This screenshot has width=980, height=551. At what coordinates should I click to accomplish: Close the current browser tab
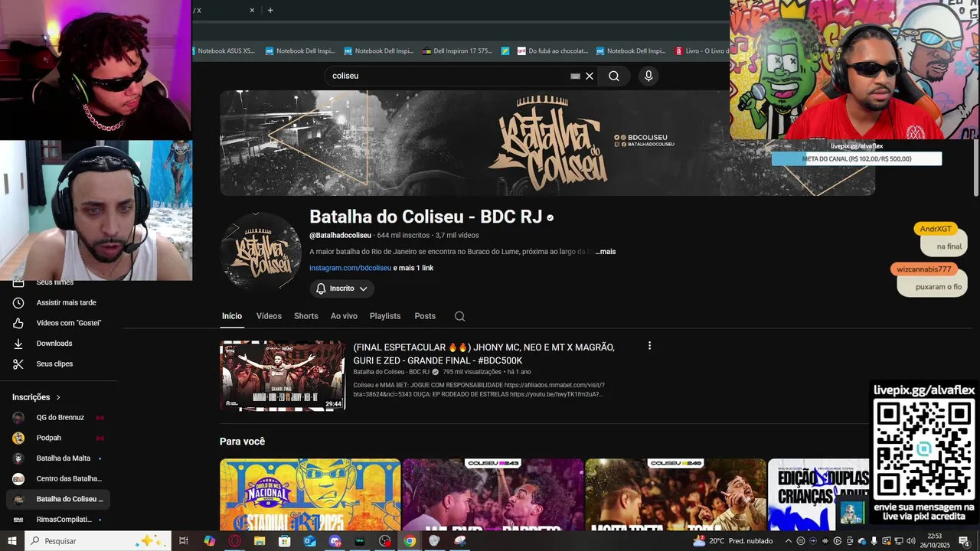click(x=252, y=10)
